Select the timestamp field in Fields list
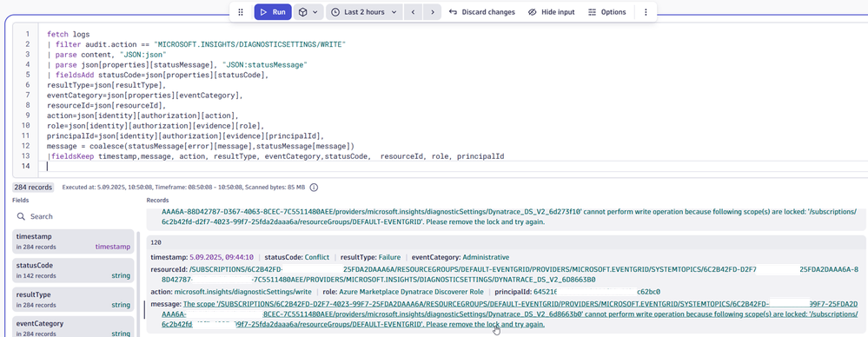The image size is (868, 337). pyautogui.click(x=74, y=241)
